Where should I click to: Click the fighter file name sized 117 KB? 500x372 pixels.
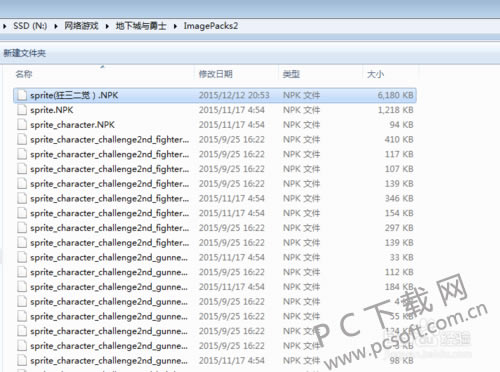[x=109, y=154]
